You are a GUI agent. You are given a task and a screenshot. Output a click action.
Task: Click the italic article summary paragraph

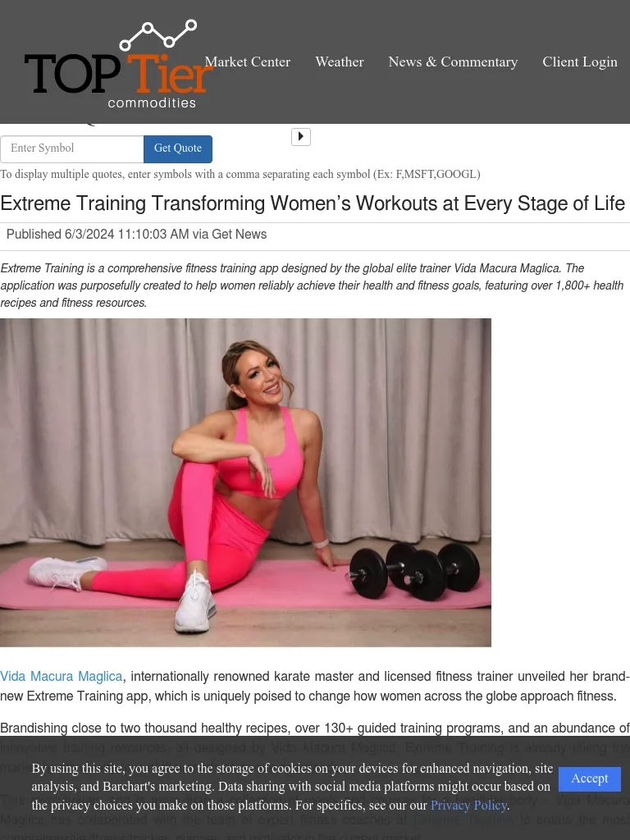[312, 285]
